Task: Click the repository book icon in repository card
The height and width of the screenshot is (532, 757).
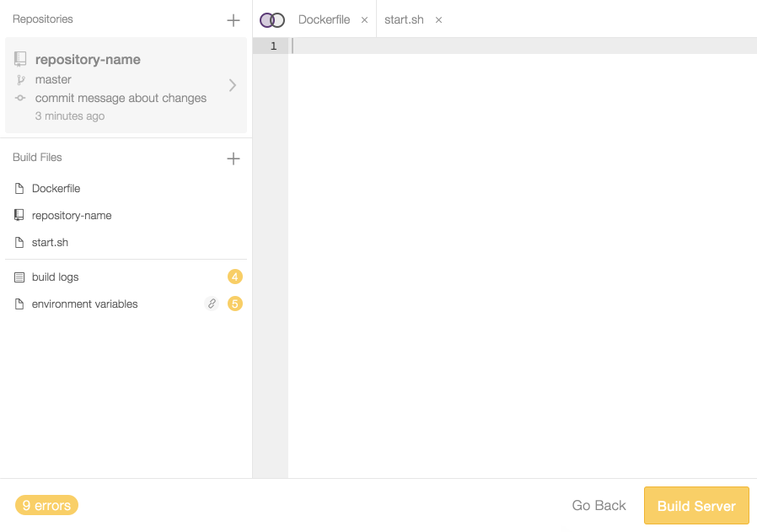Action: [x=20, y=59]
